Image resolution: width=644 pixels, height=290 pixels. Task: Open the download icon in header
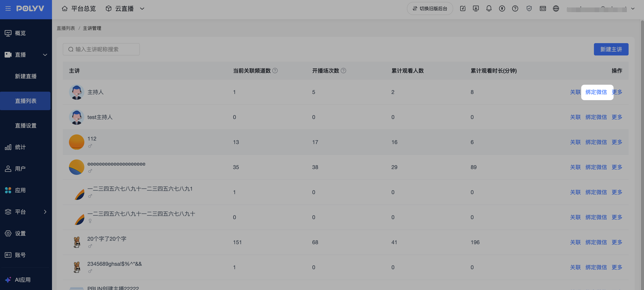pos(476,8)
